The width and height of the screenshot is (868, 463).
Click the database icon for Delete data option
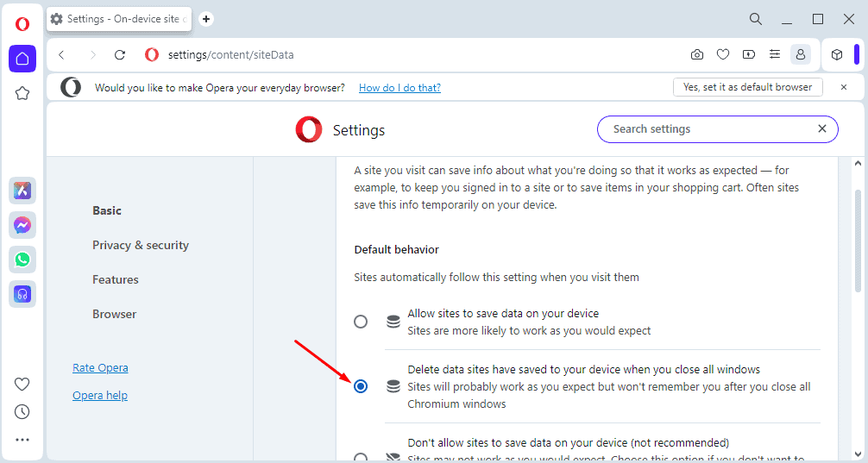[x=393, y=386]
